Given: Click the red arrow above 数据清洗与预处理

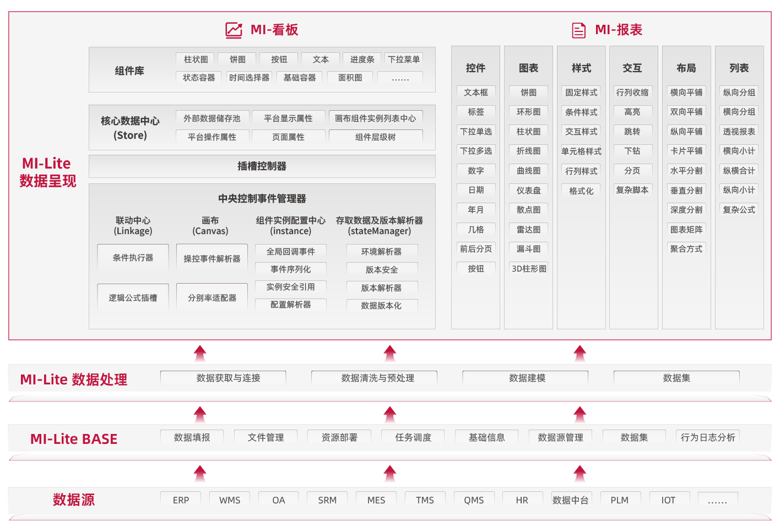Looking at the screenshot, I should [391, 353].
